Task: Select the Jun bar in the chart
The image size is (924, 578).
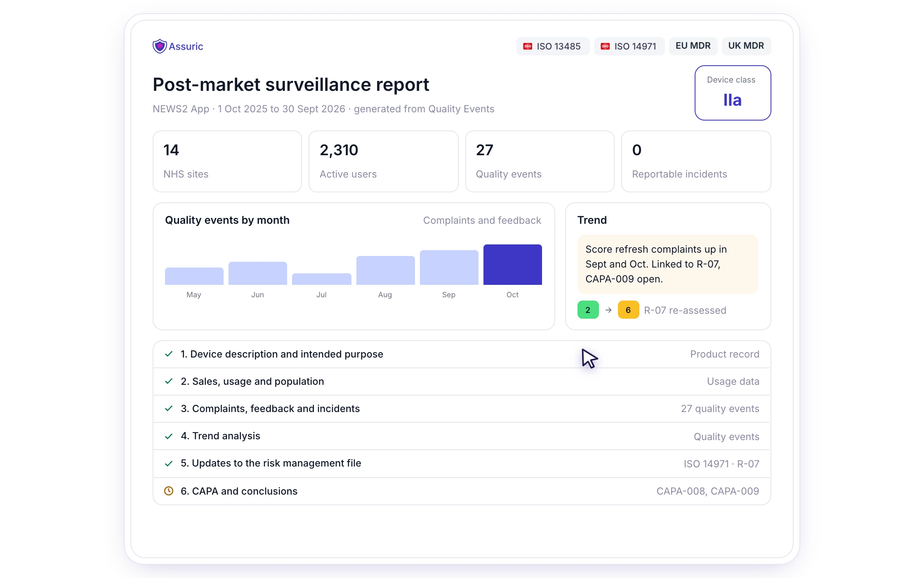Action: (258, 273)
